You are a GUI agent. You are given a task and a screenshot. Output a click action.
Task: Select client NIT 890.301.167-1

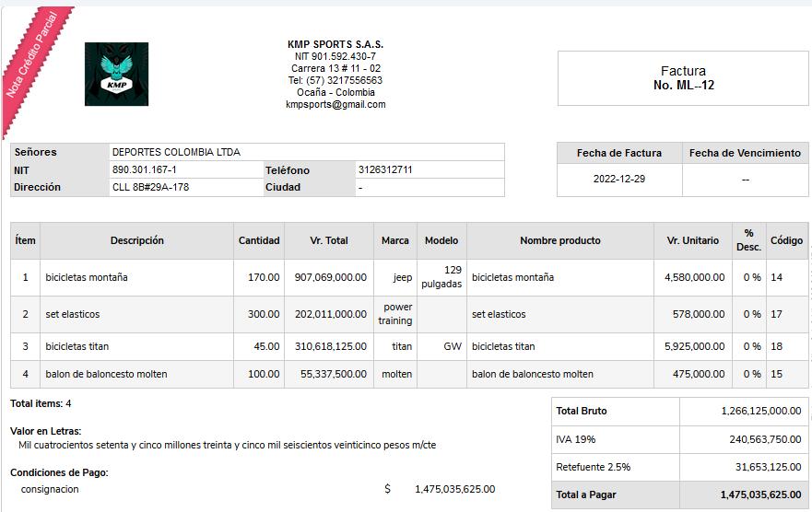coord(145,169)
